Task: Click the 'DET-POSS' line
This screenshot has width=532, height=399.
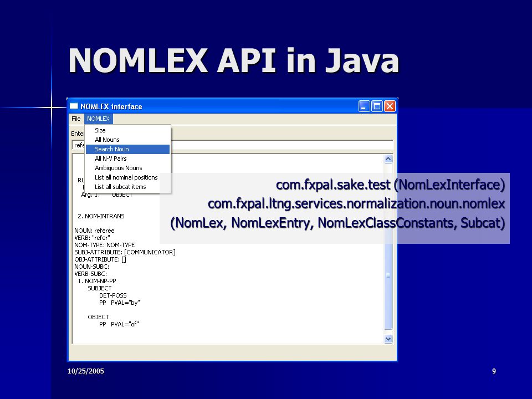Action: point(113,295)
